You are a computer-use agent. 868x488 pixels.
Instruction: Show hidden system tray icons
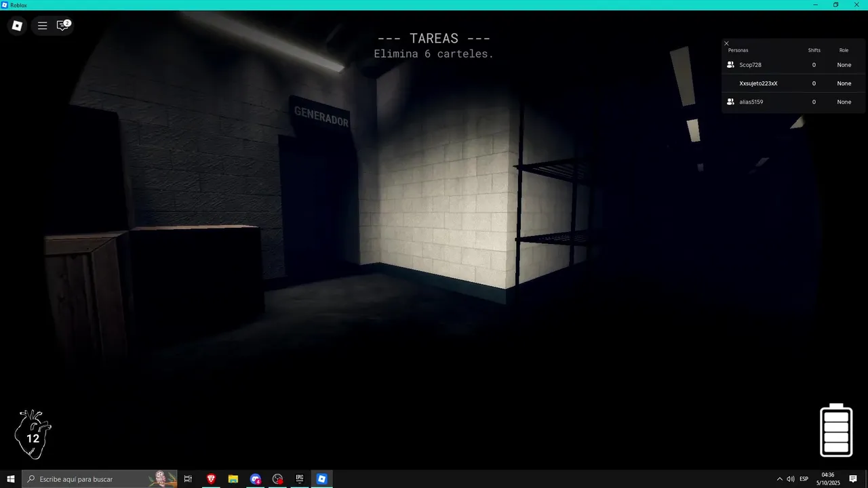click(x=779, y=479)
